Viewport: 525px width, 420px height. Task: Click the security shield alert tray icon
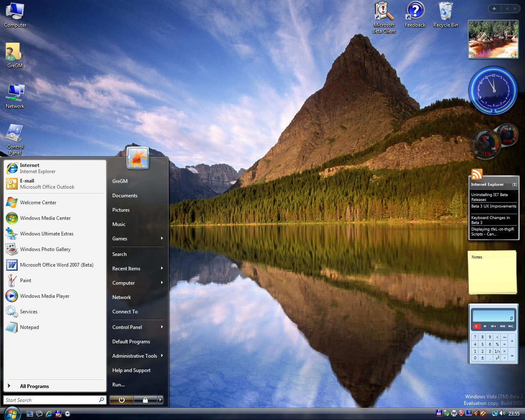pyautogui.click(x=461, y=413)
